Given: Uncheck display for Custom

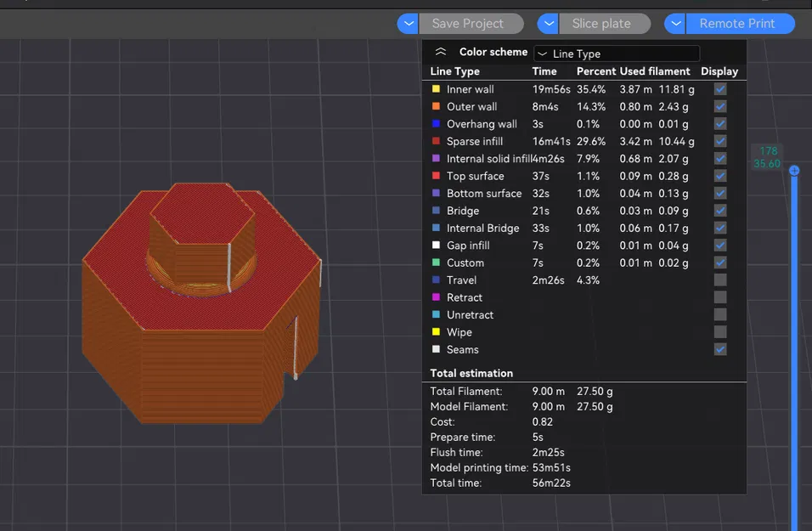Looking at the screenshot, I should coord(720,263).
